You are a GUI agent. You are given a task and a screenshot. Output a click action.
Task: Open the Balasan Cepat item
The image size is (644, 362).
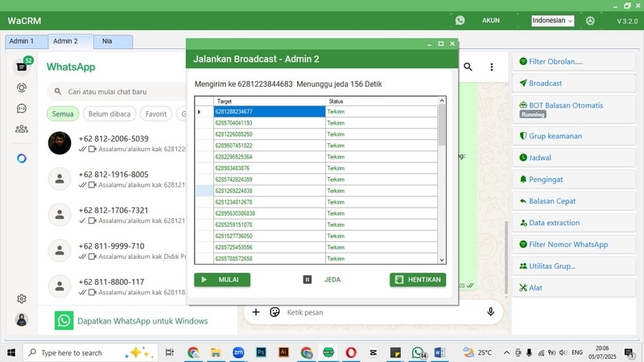click(573, 201)
